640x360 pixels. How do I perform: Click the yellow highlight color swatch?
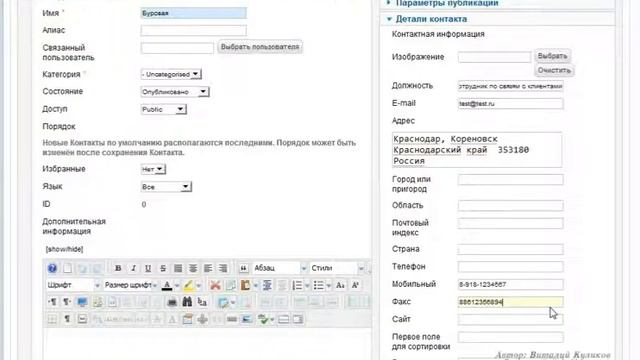pyautogui.click(x=188, y=285)
